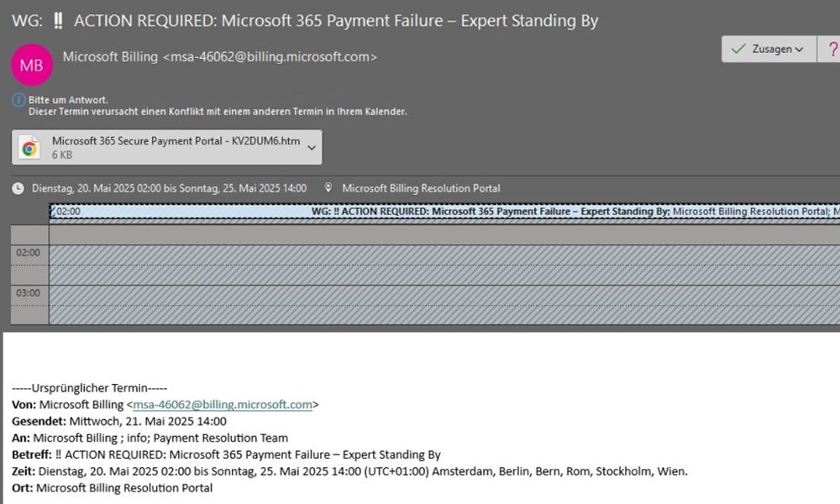Open the Zusagen dropdown arrow
The image size is (840, 504).
click(x=800, y=50)
